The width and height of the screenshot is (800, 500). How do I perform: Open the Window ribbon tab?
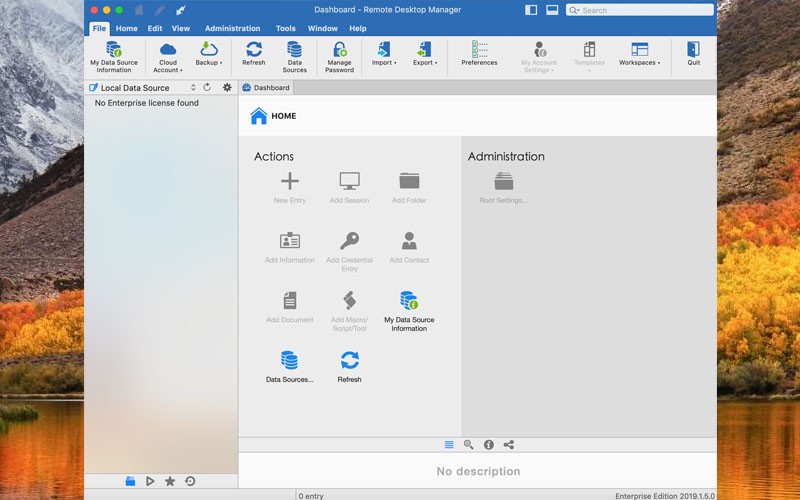click(x=322, y=29)
